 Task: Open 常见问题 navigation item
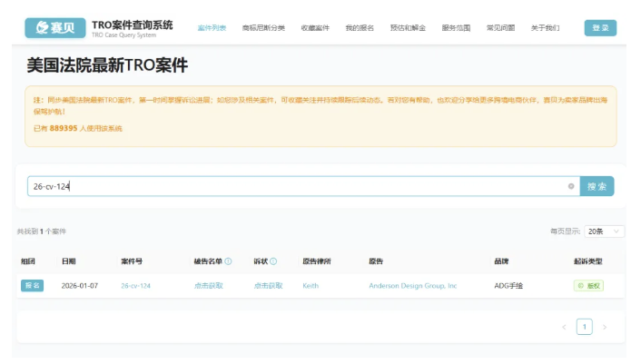pyautogui.click(x=500, y=28)
